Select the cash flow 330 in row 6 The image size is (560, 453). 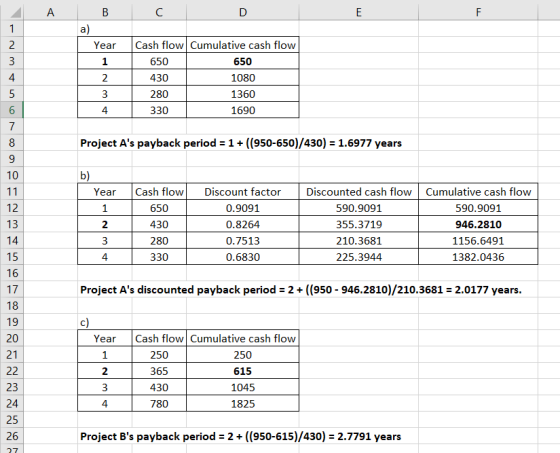[159, 110]
